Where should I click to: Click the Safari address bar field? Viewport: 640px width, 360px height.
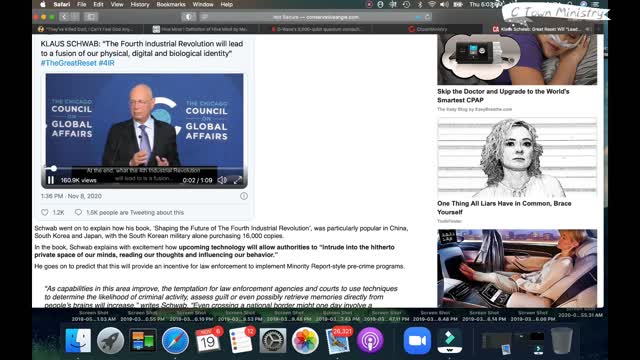tap(315, 17)
